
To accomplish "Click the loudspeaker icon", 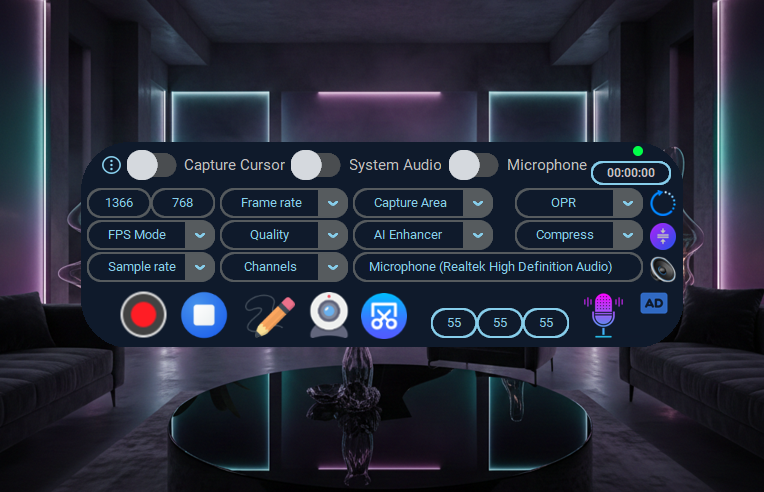I will point(663,269).
